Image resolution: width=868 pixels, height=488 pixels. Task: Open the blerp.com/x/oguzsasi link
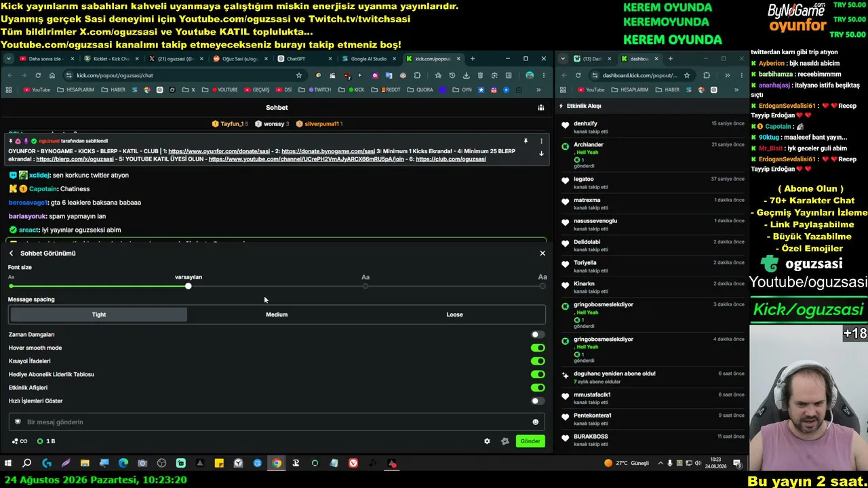coord(75,159)
